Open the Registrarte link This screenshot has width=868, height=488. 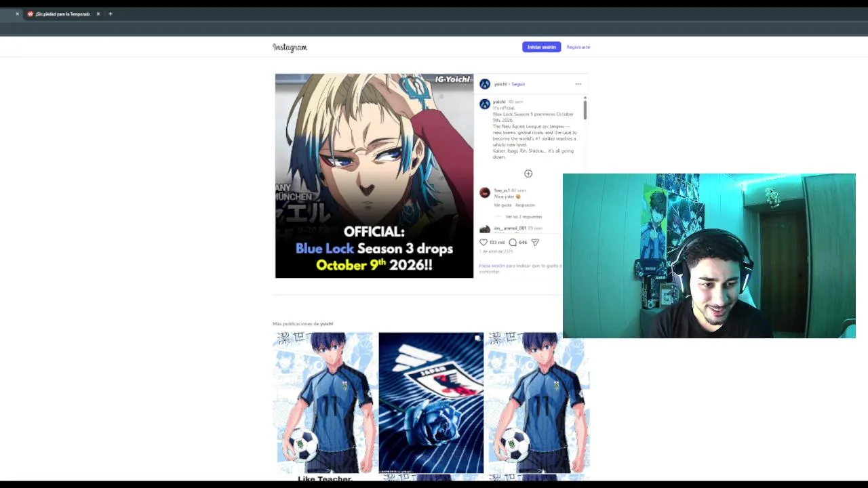click(x=578, y=47)
